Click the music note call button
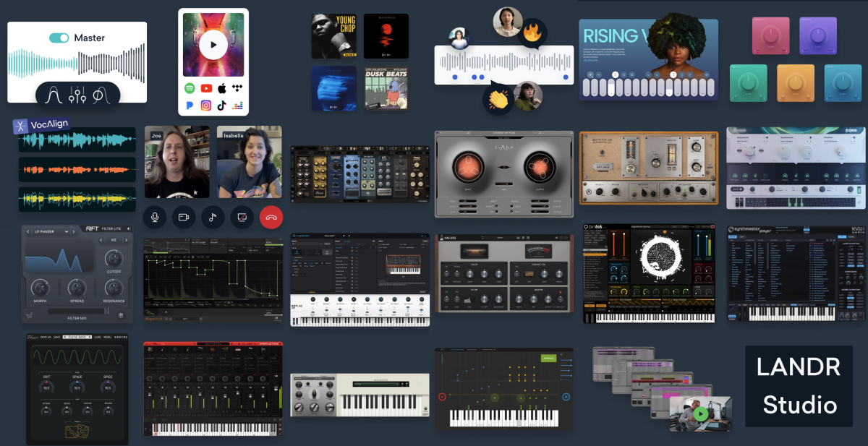 pyautogui.click(x=213, y=217)
